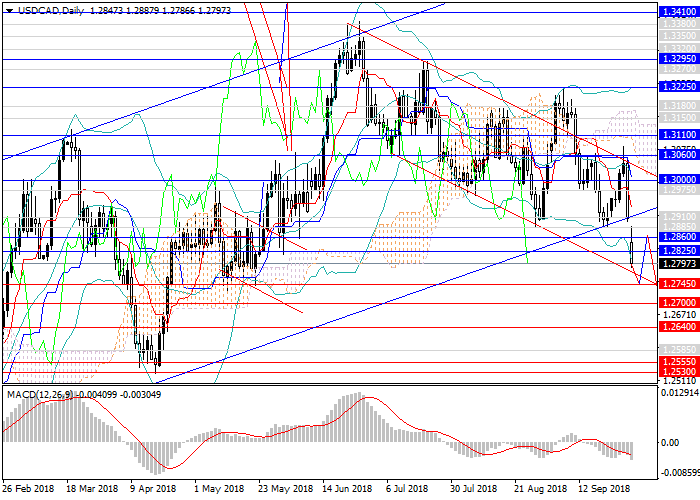This screenshot has height=500, width=700.
Task: Select the 1.25550 red price label
Action: pyautogui.click(x=679, y=362)
